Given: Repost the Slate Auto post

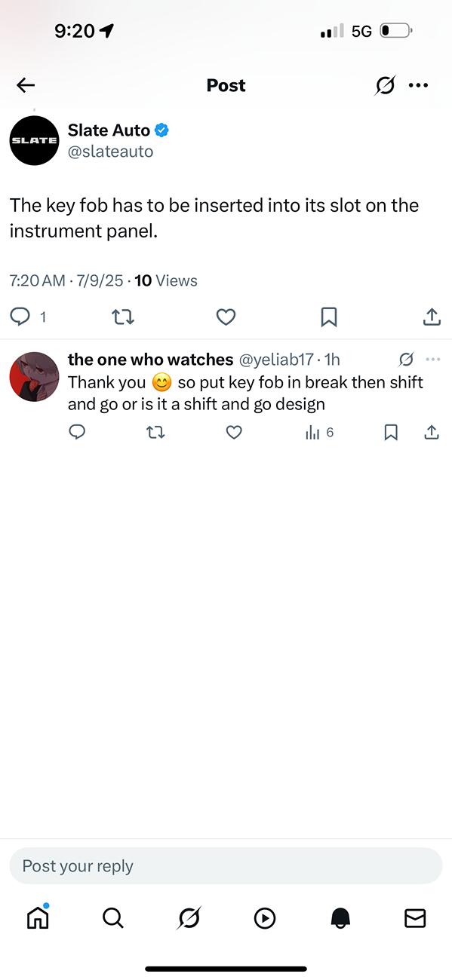Looking at the screenshot, I should (123, 317).
